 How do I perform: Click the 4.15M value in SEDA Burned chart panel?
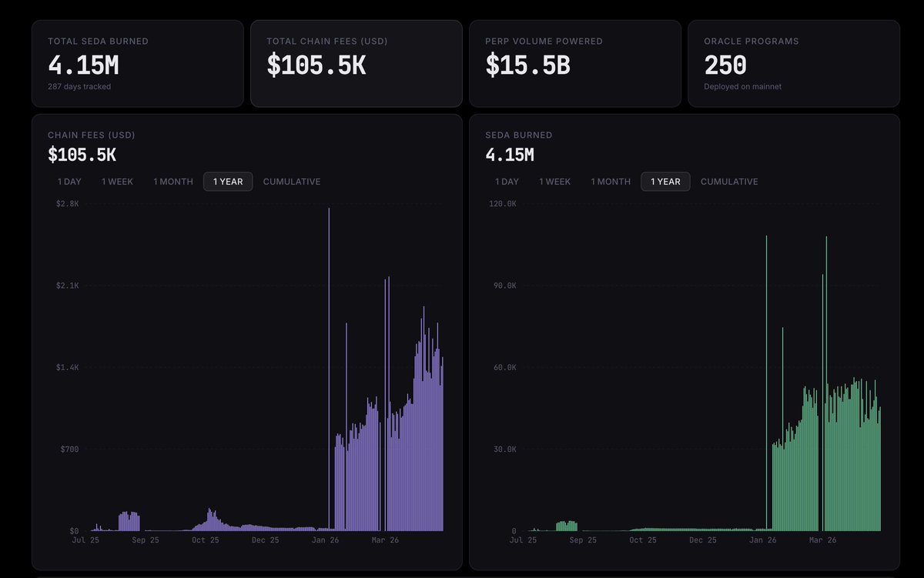[510, 155]
